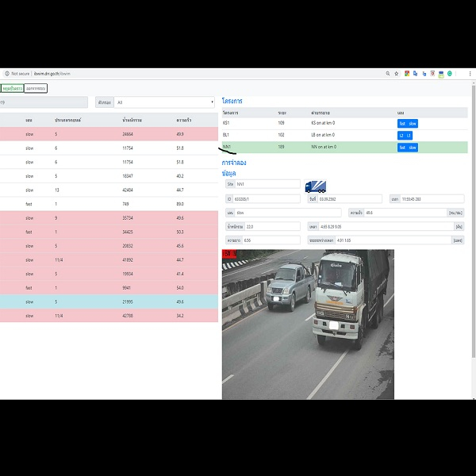Click the fast lane button for KS1
Image resolution: width=476 pixels, height=476 pixels.
[402, 124]
